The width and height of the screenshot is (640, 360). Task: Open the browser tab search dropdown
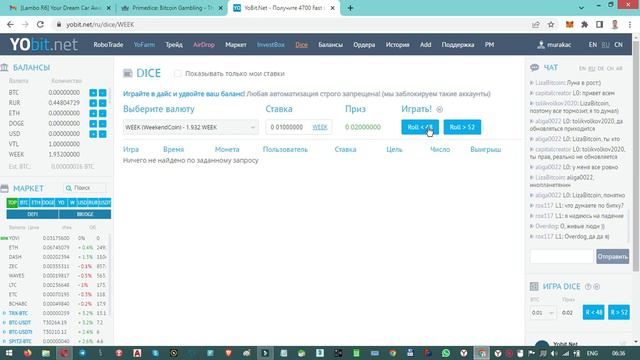[581, 8]
